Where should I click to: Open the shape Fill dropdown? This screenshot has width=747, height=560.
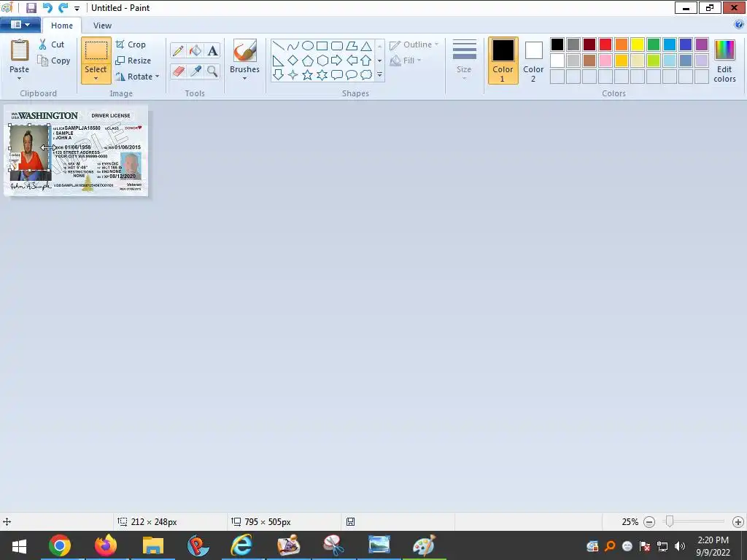pos(406,61)
